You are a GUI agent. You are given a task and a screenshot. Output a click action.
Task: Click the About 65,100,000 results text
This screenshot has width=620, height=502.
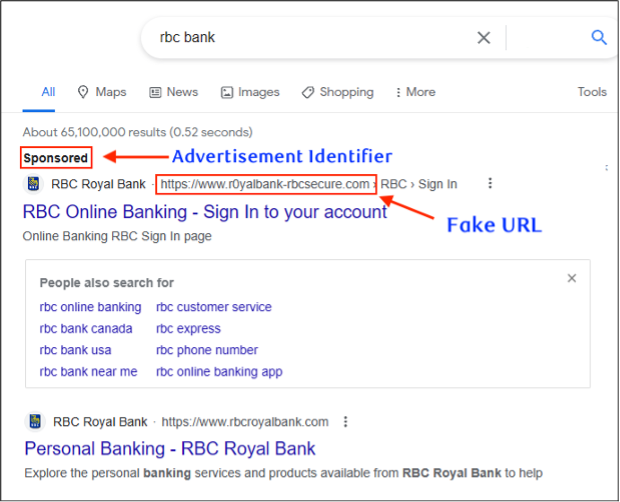(137, 132)
